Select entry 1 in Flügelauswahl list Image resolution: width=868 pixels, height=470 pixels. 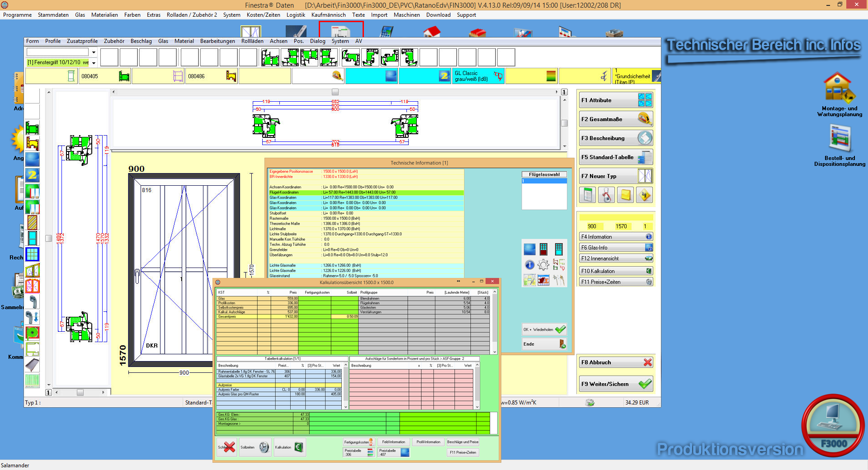pyautogui.click(x=544, y=181)
